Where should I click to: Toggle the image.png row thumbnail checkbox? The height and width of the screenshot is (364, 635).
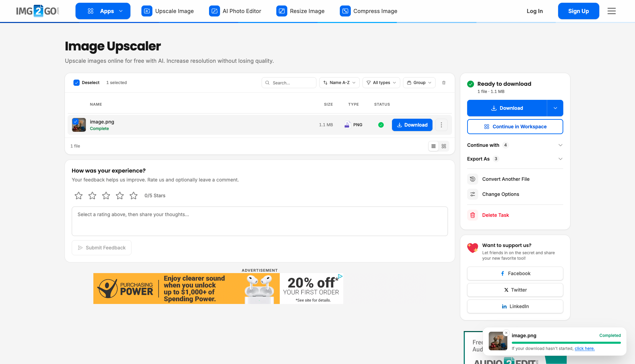click(x=76, y=121)
